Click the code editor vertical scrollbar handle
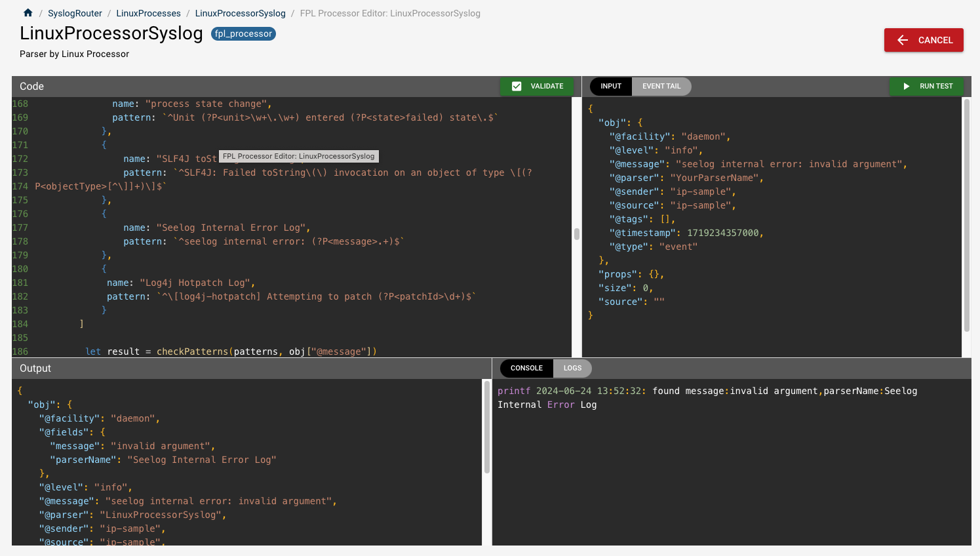This screenshot has height=556, width=980. [x=577, y=234]
